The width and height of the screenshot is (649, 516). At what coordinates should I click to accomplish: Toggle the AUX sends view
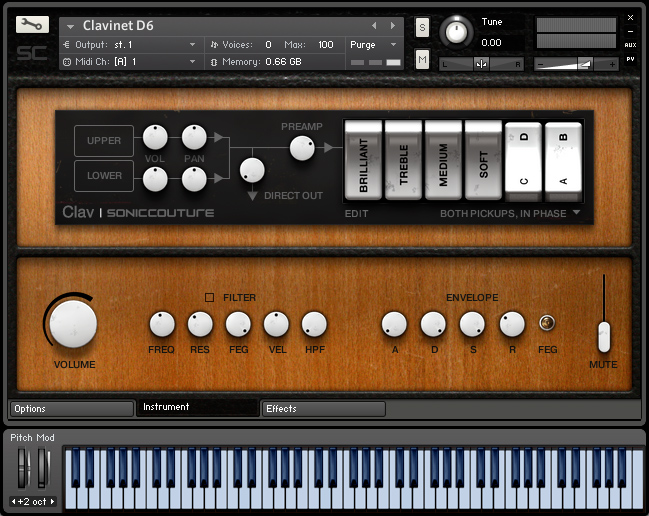click(630, 45)
